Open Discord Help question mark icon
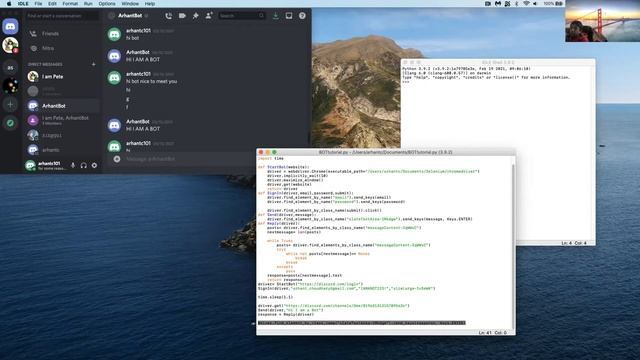This screenshot has height=360, width=640. (302, 16)
